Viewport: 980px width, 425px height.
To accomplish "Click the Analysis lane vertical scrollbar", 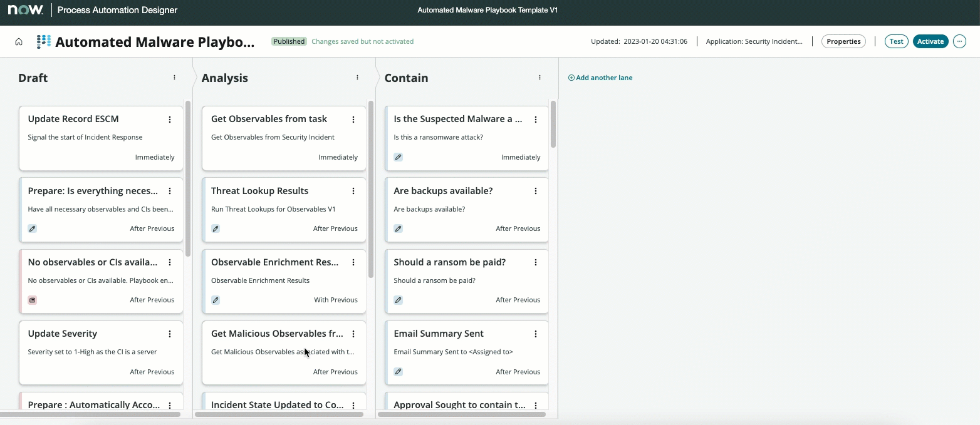I will (371, 189).
